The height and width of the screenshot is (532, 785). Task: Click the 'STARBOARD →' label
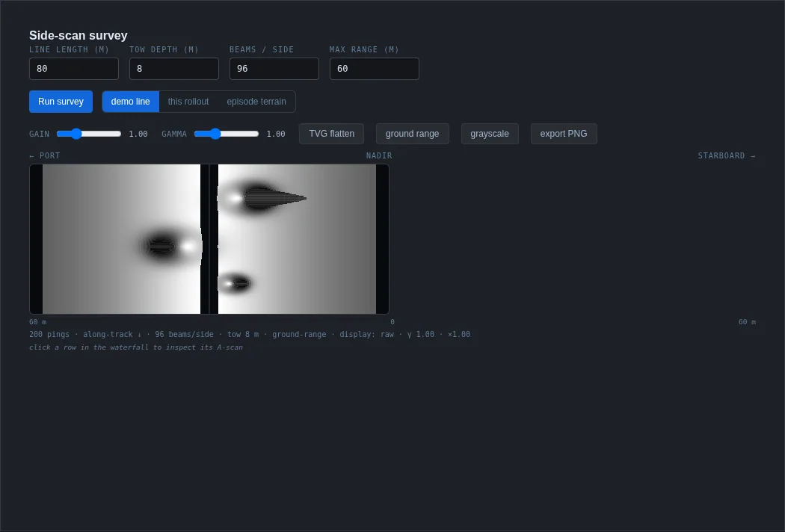727,155
